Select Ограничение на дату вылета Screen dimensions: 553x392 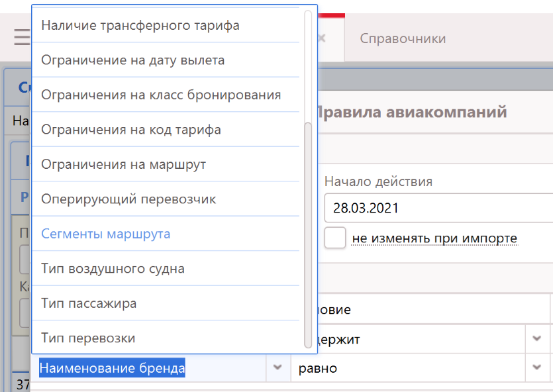(133, 60)
